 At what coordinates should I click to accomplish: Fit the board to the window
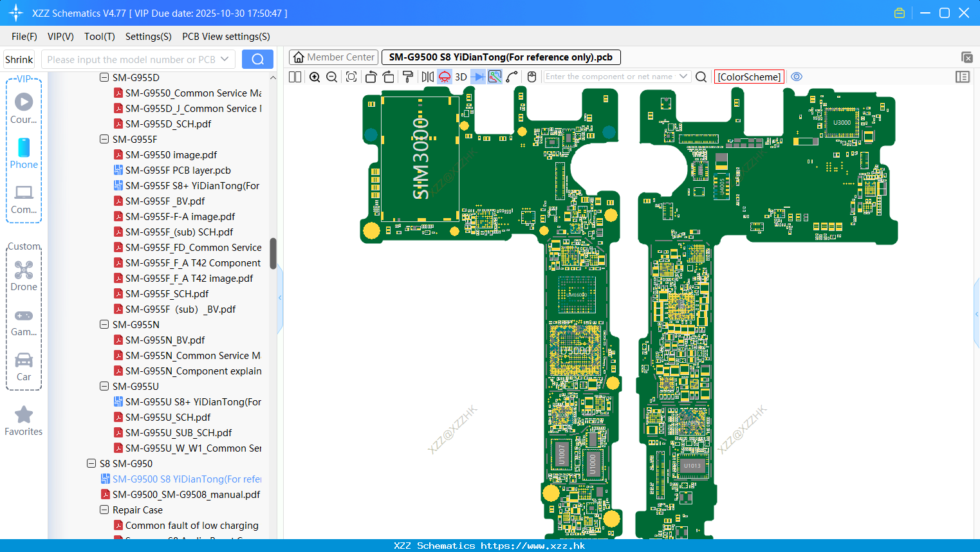[351, 77]
